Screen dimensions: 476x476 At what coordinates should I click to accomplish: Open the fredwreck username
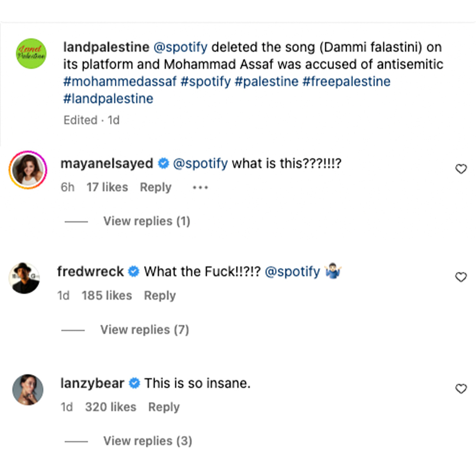tap(90, 271)
